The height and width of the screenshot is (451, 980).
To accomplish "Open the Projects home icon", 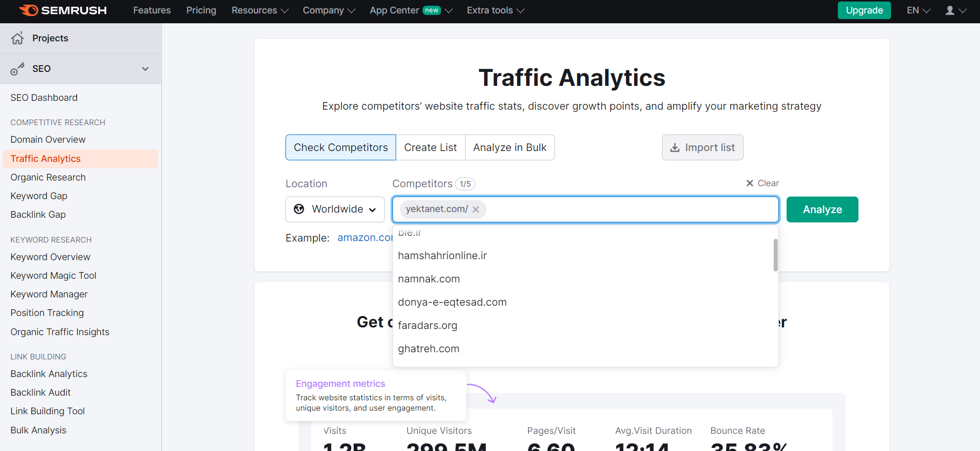I will coord(18,38).
